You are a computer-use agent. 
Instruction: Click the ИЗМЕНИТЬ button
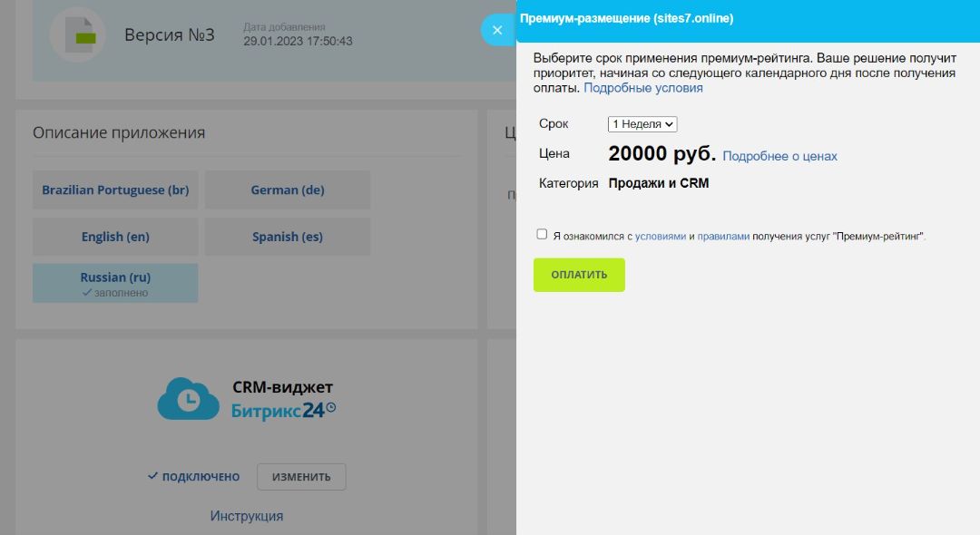[x=301, y=476]
